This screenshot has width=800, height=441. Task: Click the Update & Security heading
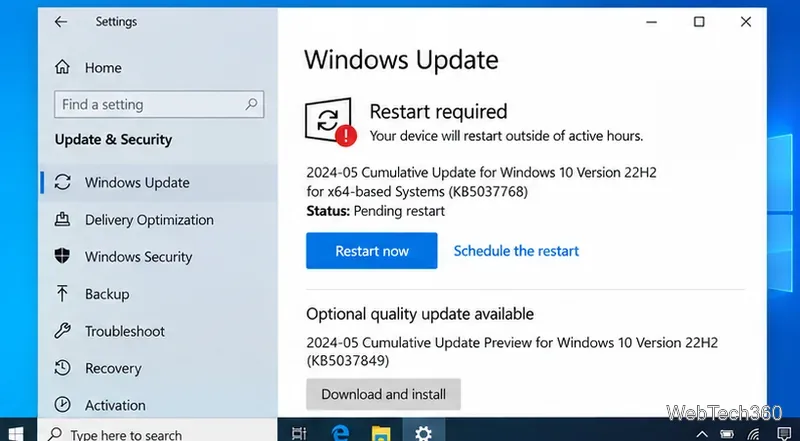coord(113,139)
